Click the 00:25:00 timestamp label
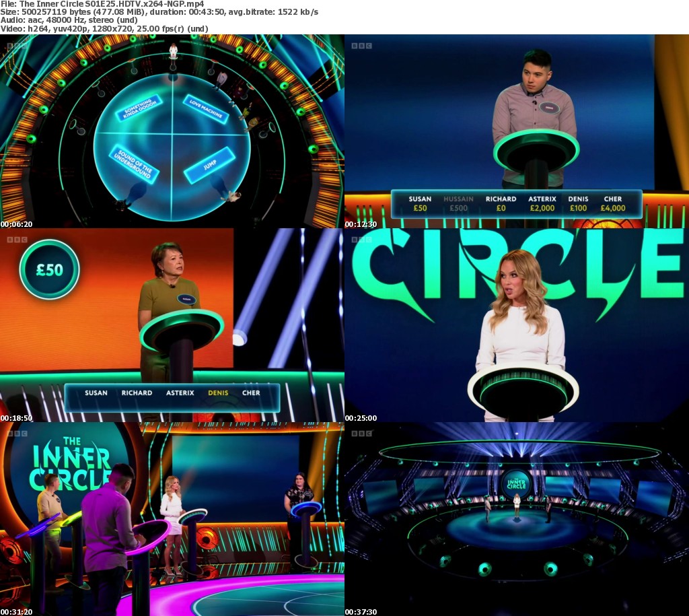The width and height of the screenshot is (689, 616). (361, 418)
